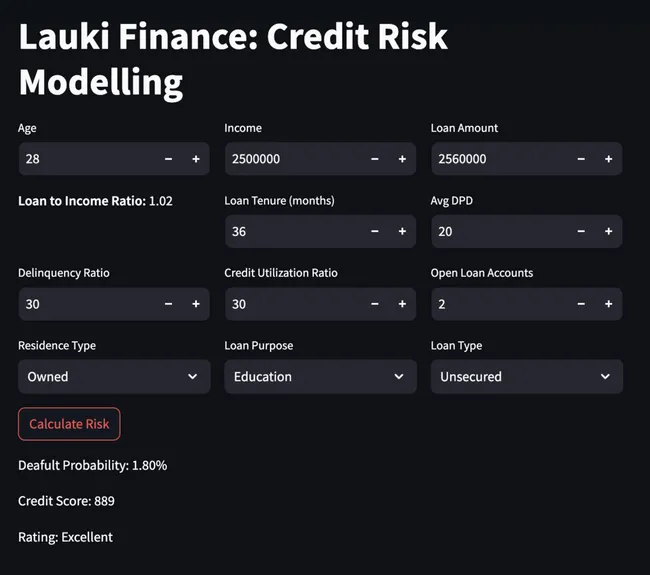This screenshot has height=575, width=650.
Task: Decrease Avg DPD using minus icon
Action: (581, 231)
